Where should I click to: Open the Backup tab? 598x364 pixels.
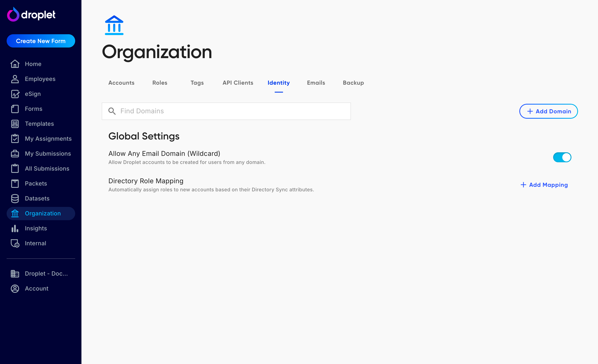[x=353, y=83]
